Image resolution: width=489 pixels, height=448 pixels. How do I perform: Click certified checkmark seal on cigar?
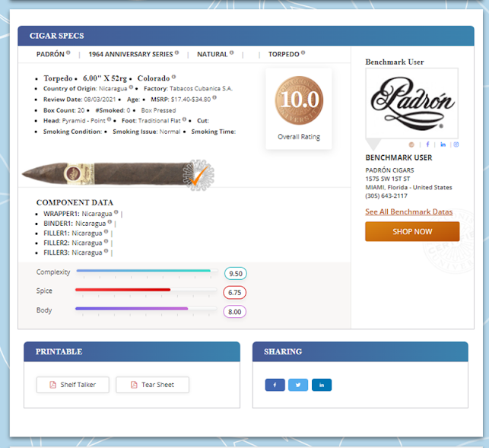(198, 176)
